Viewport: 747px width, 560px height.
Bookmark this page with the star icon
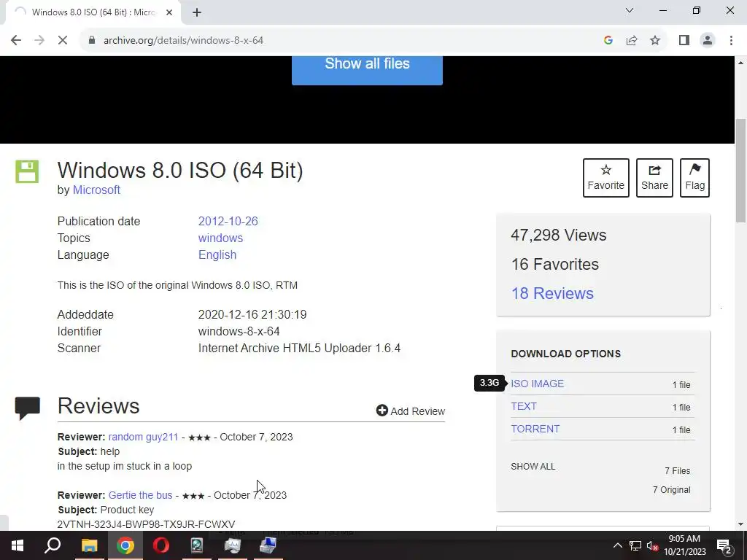(655, 41)
